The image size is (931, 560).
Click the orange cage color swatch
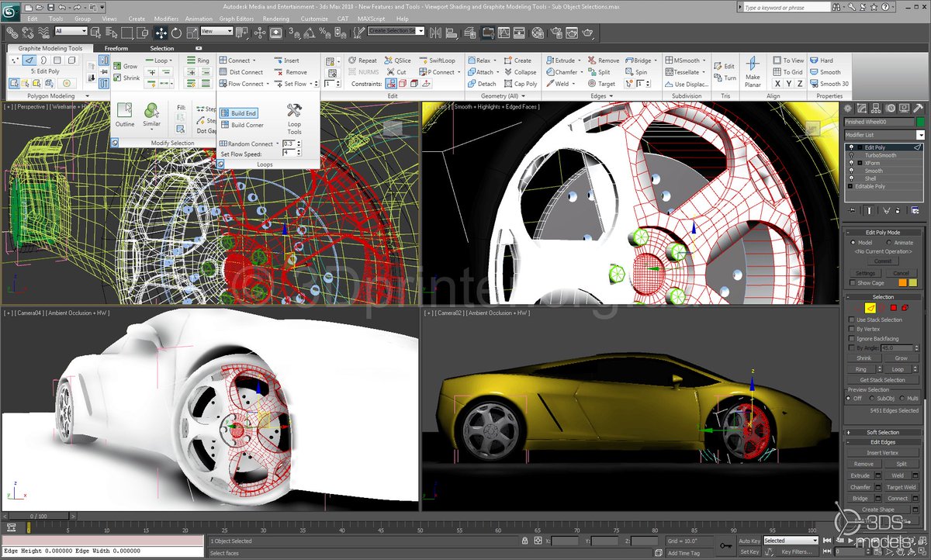pos(902,283)
